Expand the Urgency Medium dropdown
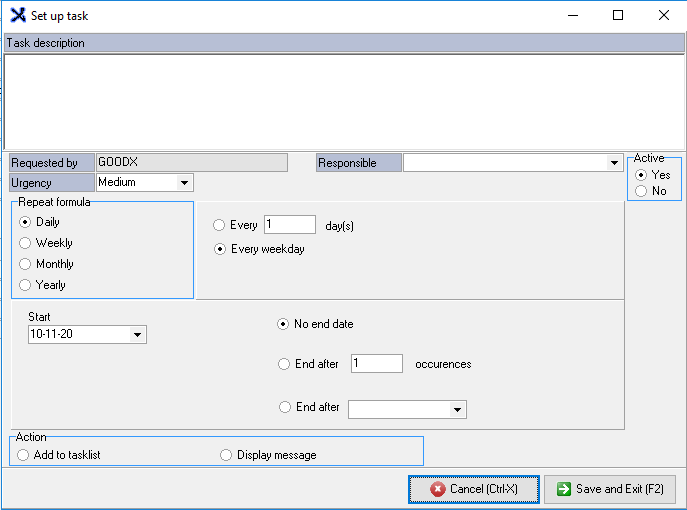This screenshot has width=687, height=510. 184,183
